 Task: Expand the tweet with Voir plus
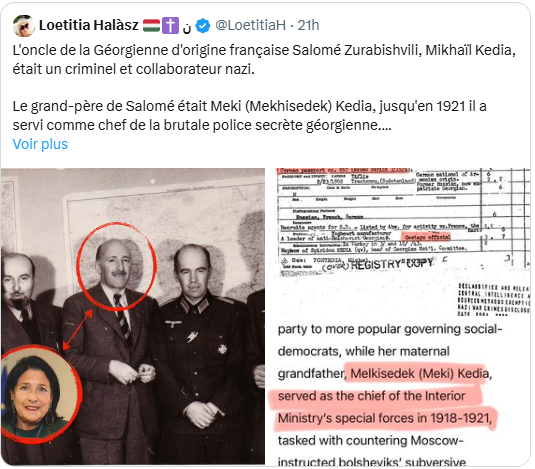40,144
